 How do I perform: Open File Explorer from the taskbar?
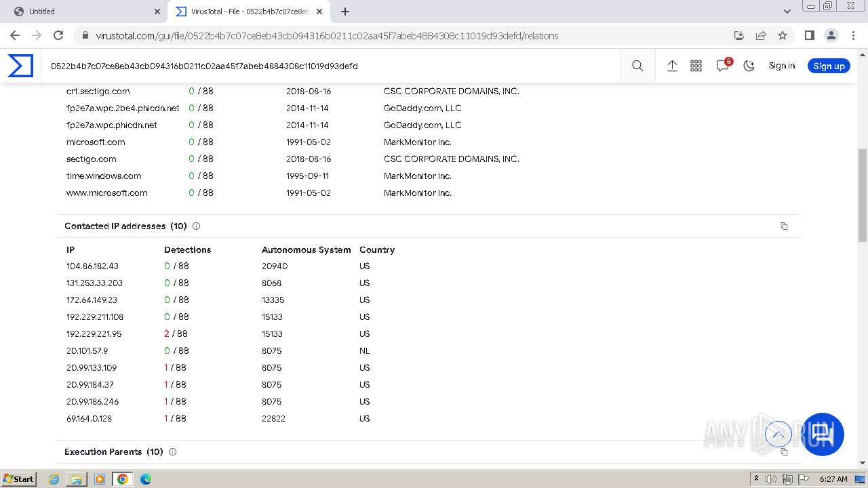tap(77, 479)
